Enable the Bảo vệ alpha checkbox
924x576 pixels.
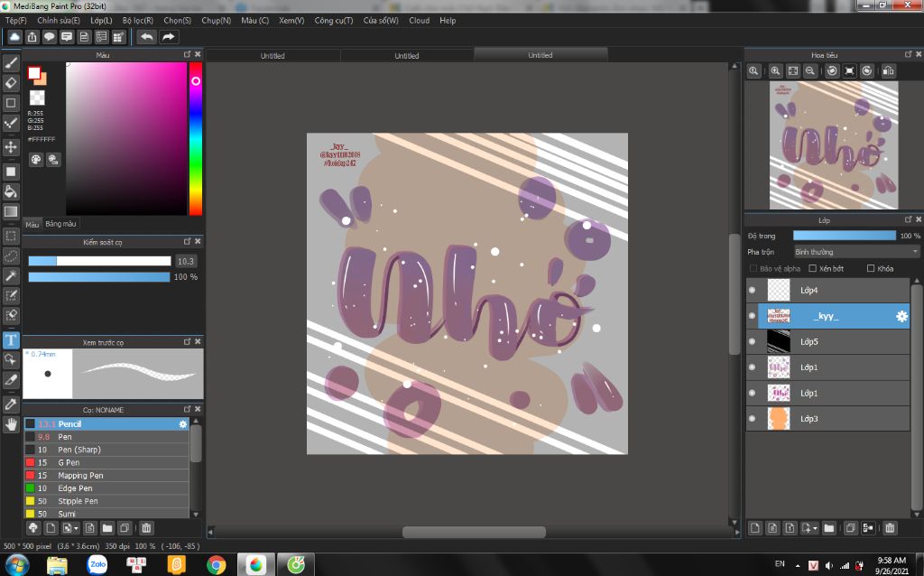coord(753,268)
